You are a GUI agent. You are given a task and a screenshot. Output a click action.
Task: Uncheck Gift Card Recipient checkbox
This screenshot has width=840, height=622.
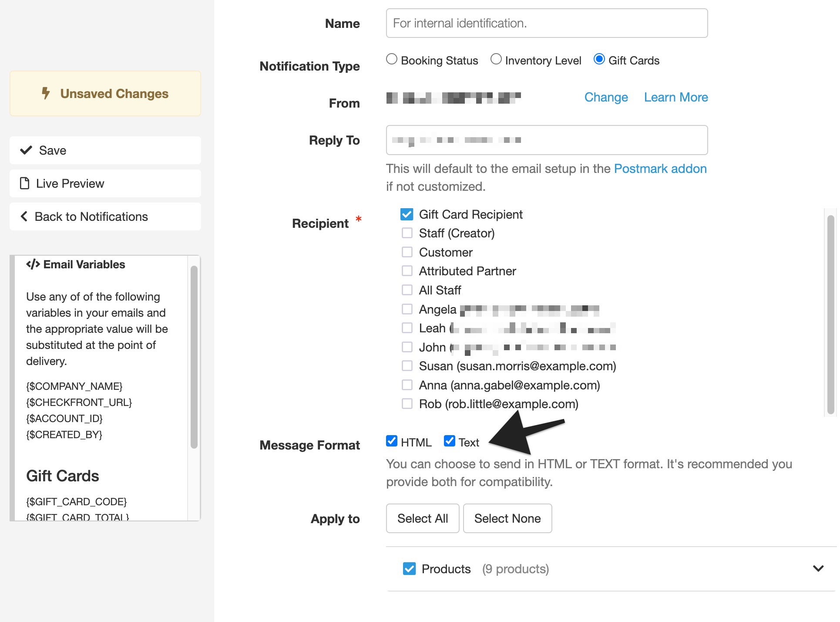pos(407,214)
